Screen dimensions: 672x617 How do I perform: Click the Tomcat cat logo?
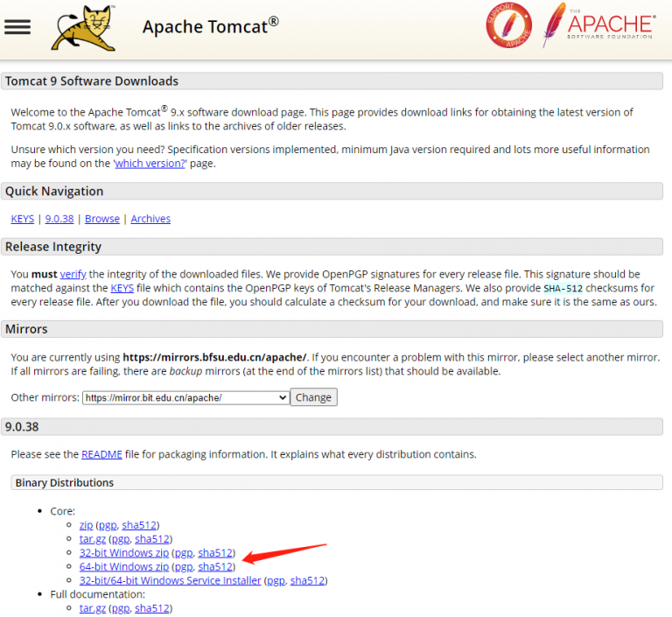point(83,28)
